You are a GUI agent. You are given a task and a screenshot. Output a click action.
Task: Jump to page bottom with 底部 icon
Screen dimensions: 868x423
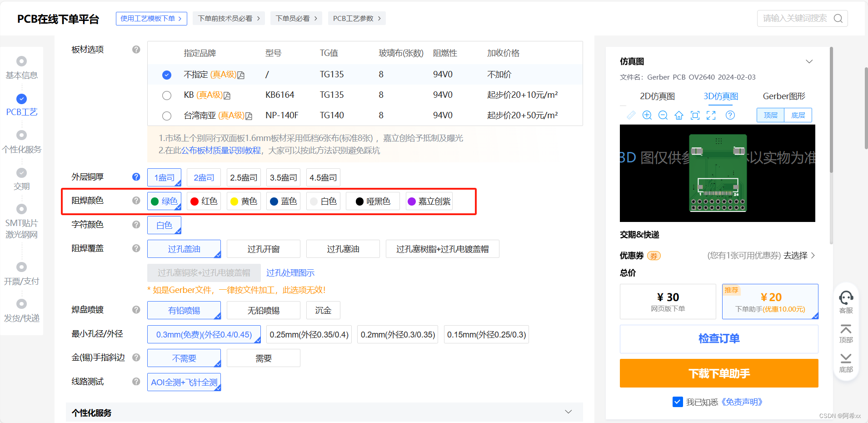tap(846, 363)
